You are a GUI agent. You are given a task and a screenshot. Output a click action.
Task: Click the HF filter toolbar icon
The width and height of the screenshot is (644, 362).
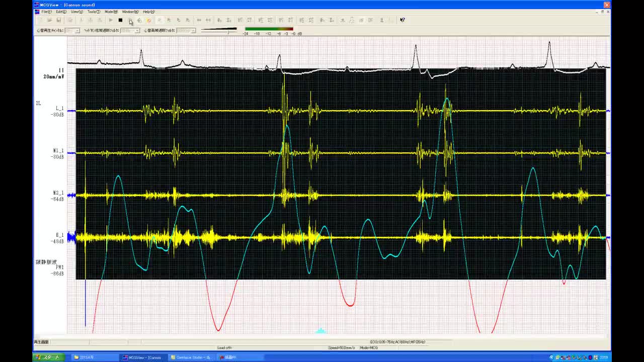coord(361,20)
